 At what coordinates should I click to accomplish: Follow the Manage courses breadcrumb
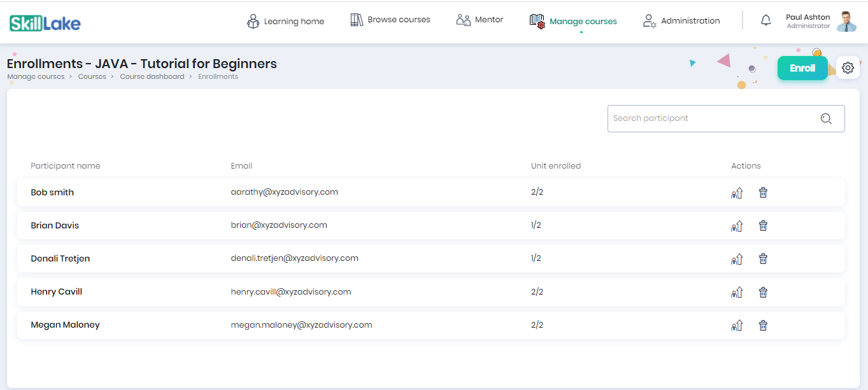pyautogui.click(x=36, y=76)
